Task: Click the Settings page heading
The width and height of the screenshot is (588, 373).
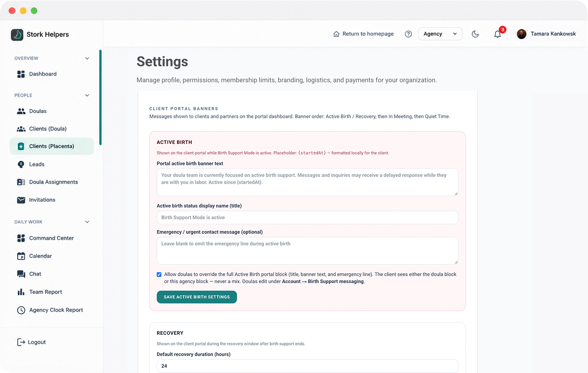Action: coord(162,62)
